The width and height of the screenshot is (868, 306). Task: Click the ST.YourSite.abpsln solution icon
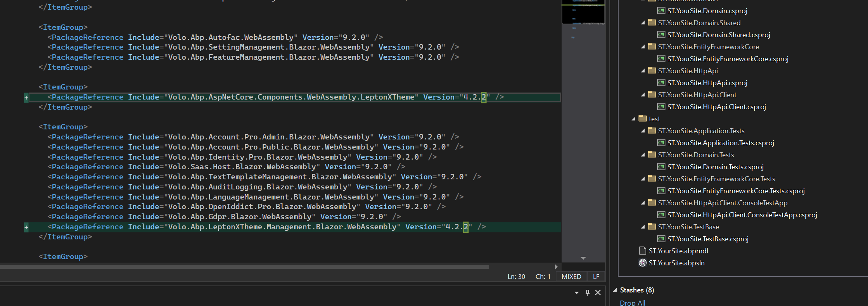click(642, 263)
